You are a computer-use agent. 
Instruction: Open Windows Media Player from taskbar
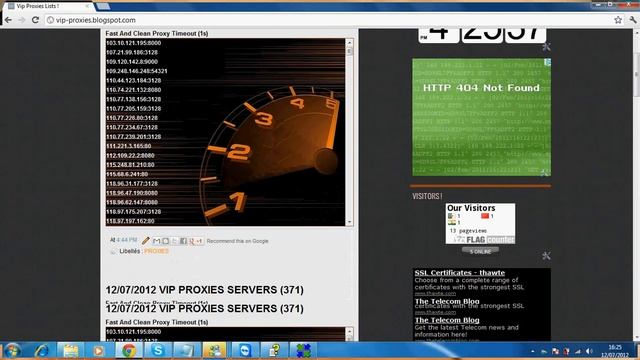pos(98,351)
